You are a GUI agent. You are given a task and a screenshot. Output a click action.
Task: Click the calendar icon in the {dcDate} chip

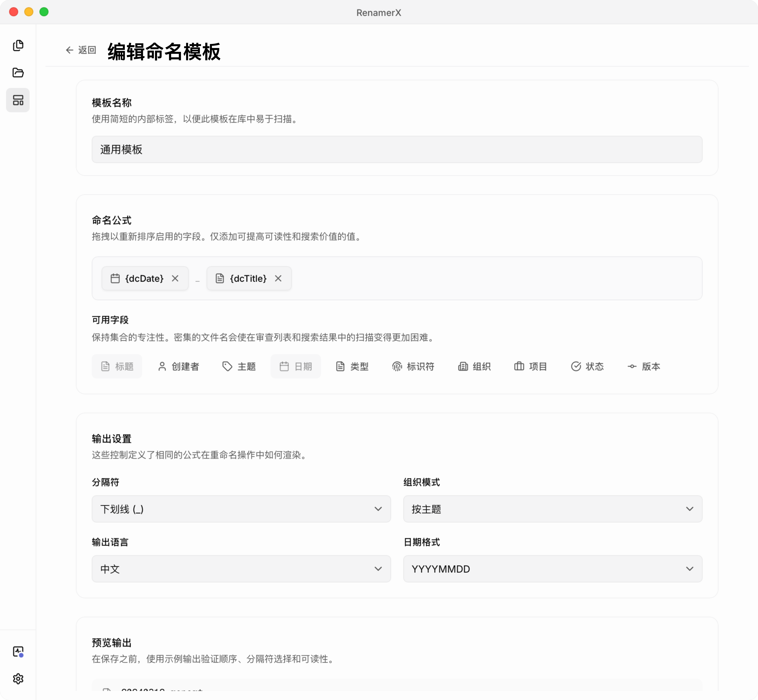(115, 278)
